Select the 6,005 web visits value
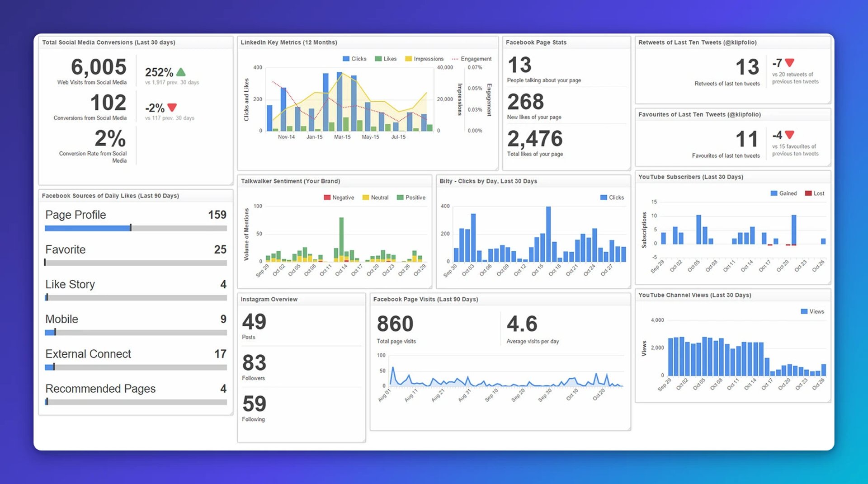The image size is (868, 484). [x=99, y=67]
